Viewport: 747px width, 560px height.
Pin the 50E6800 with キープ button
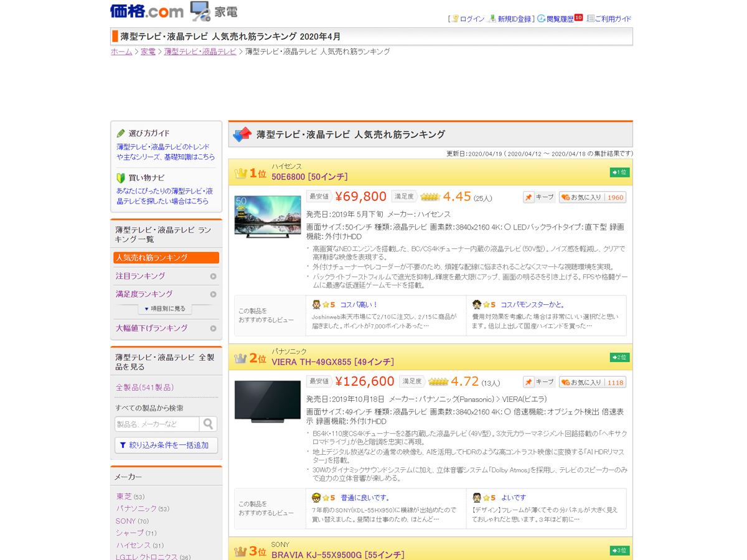tap(539, 197)
